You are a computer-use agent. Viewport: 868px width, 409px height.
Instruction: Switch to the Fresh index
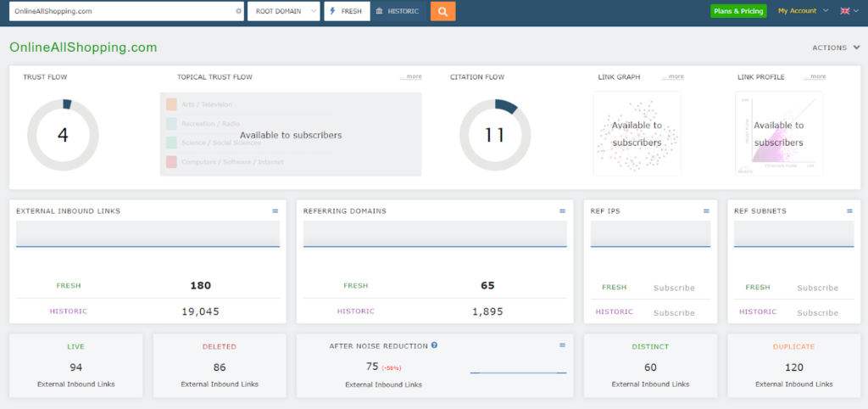tap(348, 11)
